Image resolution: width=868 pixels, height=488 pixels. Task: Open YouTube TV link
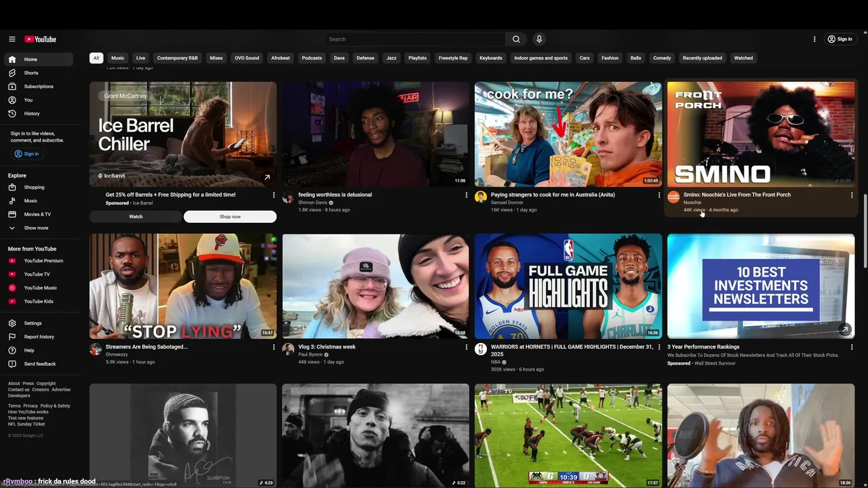pos(39,274)
